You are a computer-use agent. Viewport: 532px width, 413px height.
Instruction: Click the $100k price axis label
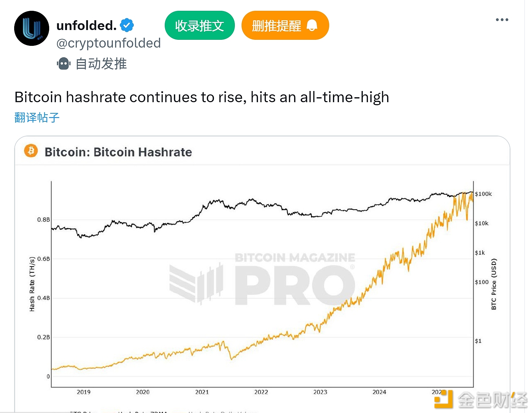tap(483, 194)
